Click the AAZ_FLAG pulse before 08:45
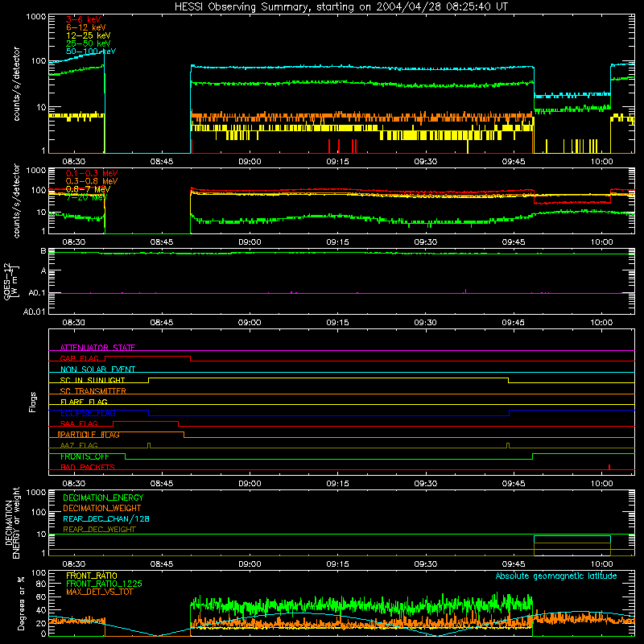This screenshot has height=644, width=644. (149, 446)
